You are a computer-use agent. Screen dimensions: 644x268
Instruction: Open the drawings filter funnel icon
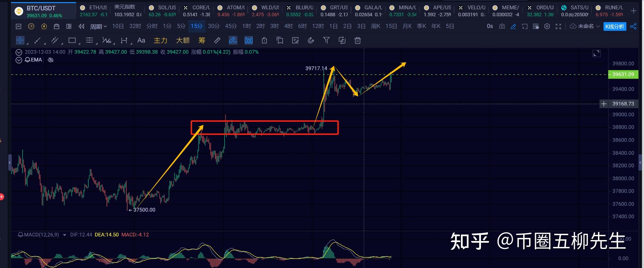point(326,41)
